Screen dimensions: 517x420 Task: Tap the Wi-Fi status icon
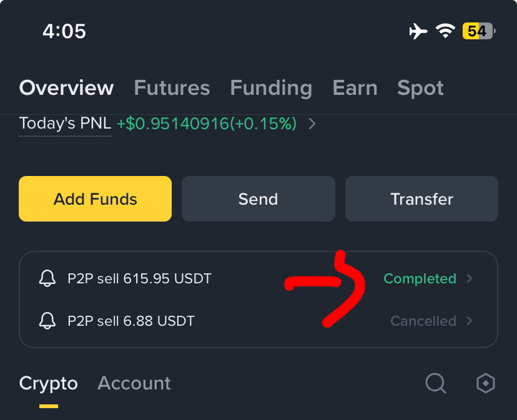coord(445,31)
